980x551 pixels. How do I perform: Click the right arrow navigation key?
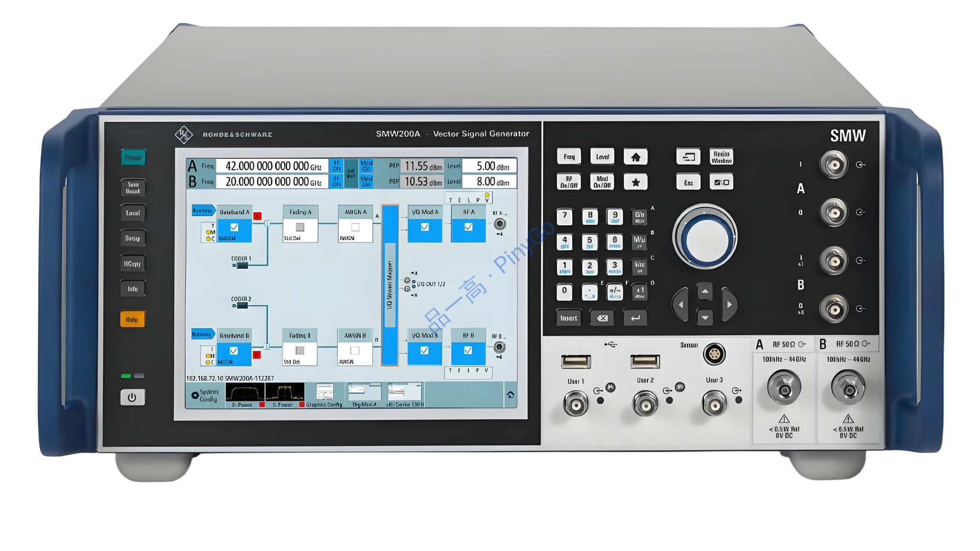pos(729,304)
